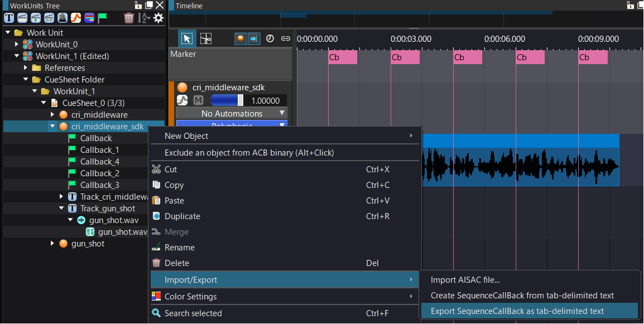Open the New Object submenu
644x324 pixels.
click(286, 136)
